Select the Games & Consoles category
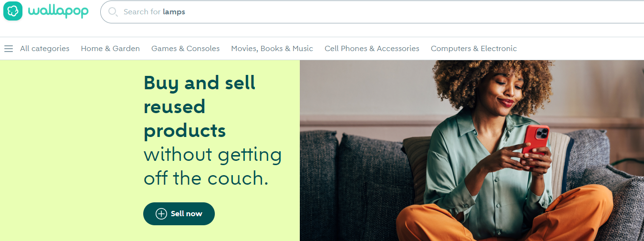This screenshot has height=241, width=644. [x=186, y=49]
